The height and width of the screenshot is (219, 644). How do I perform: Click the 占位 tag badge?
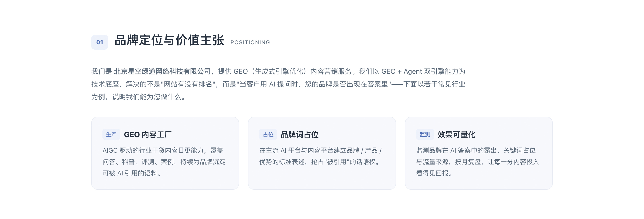click(268, 134)
